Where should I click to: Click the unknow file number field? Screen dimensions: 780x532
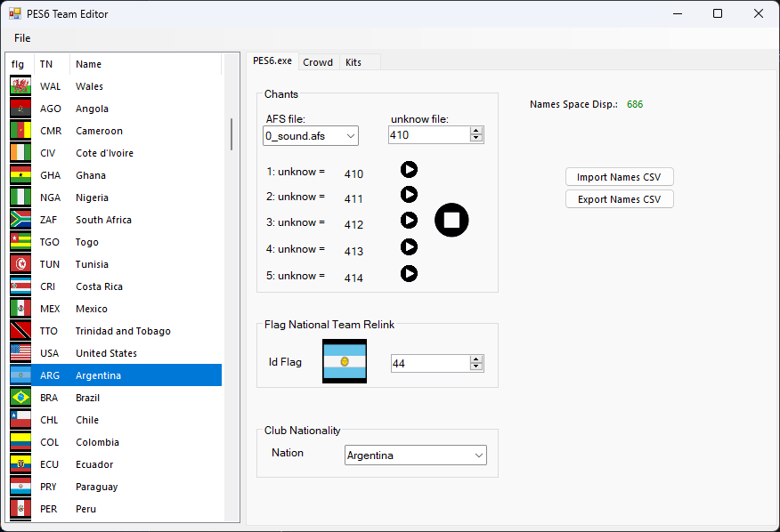tap(429, 134)
